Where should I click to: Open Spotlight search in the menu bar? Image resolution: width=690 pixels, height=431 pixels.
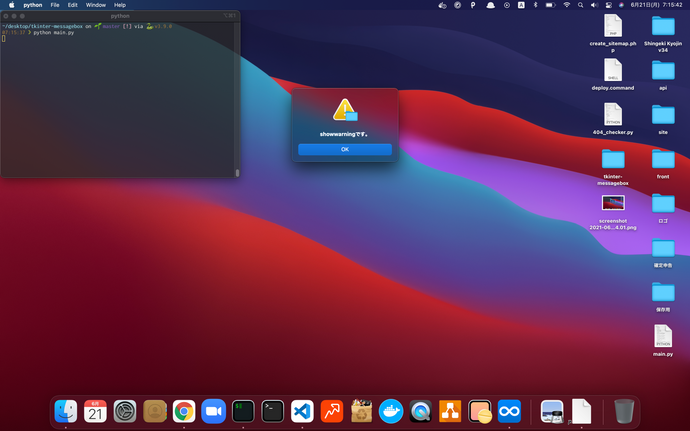tap(580, 5)
